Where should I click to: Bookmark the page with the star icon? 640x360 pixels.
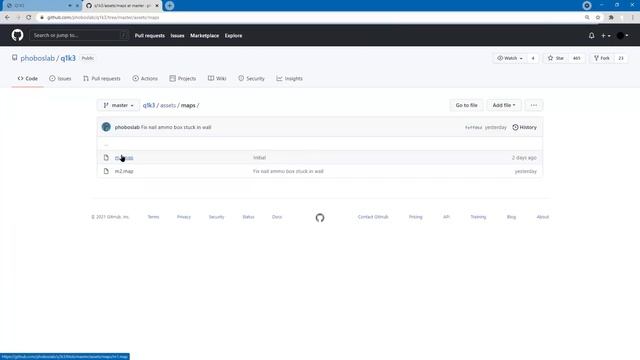pyautogui.click(x=598, y=18)
